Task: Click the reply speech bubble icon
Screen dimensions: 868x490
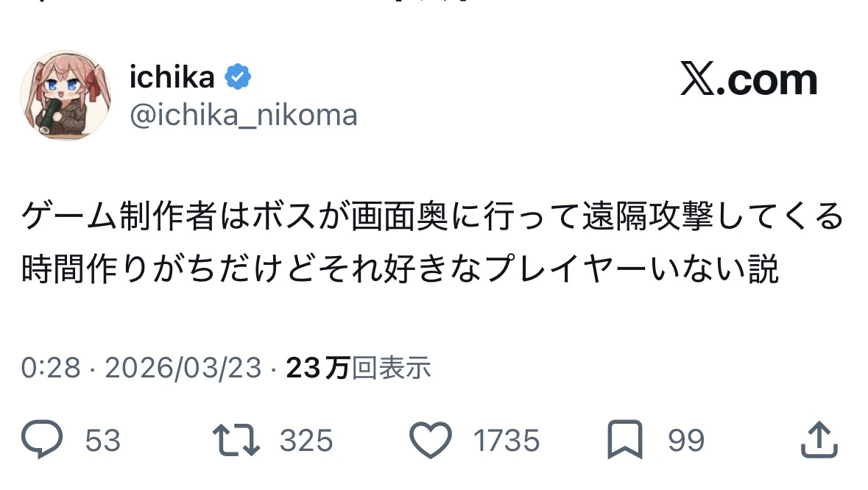Action: point(44,440)
